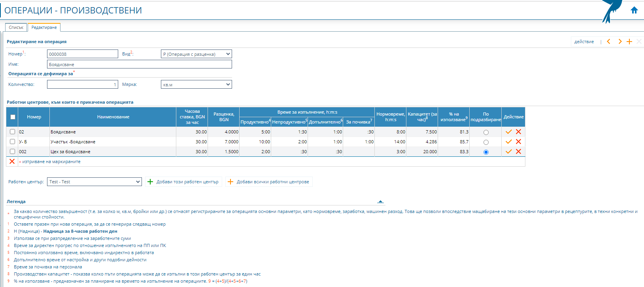Focus the Име input field
This screenshot has height=287, width=644.
pos(140,64)
